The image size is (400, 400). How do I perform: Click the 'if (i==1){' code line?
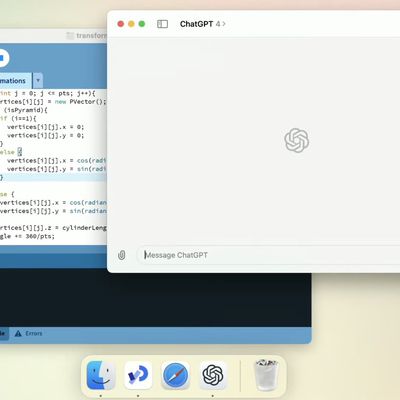tap(18, 118)
